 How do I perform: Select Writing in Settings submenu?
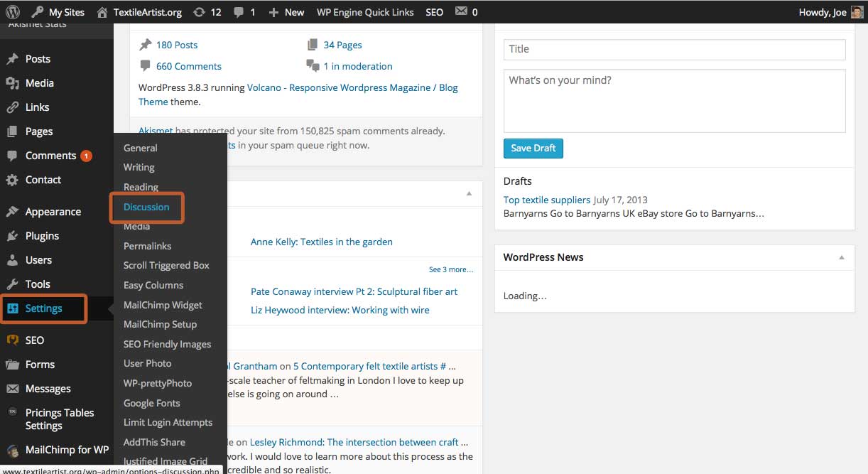point(139,167)
